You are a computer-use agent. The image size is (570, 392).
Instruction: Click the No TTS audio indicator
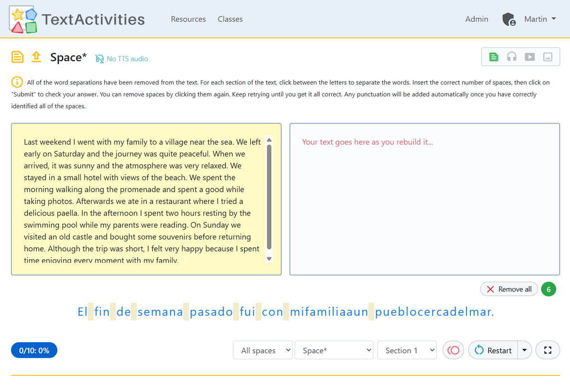click(x=122, y=59)
